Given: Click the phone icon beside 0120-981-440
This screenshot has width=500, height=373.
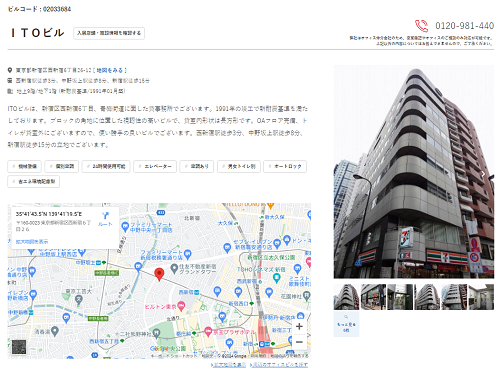Looking at the screenshot, I should (x=421, y=26).
